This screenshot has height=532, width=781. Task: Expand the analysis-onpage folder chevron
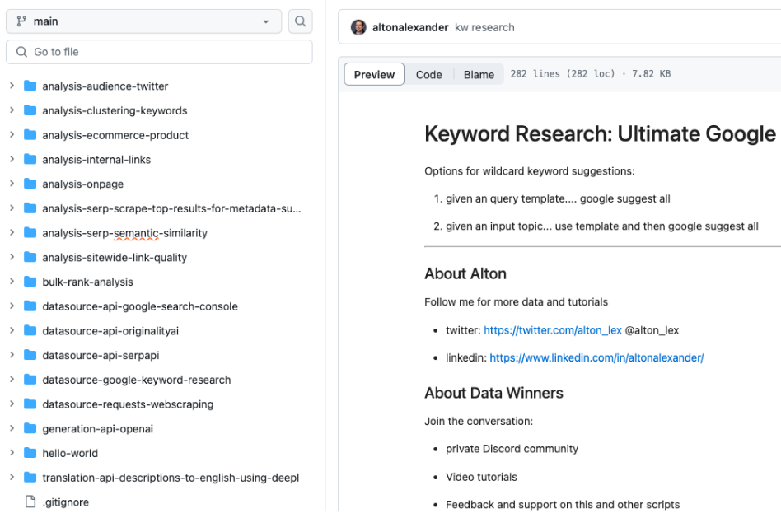(12, 184)
